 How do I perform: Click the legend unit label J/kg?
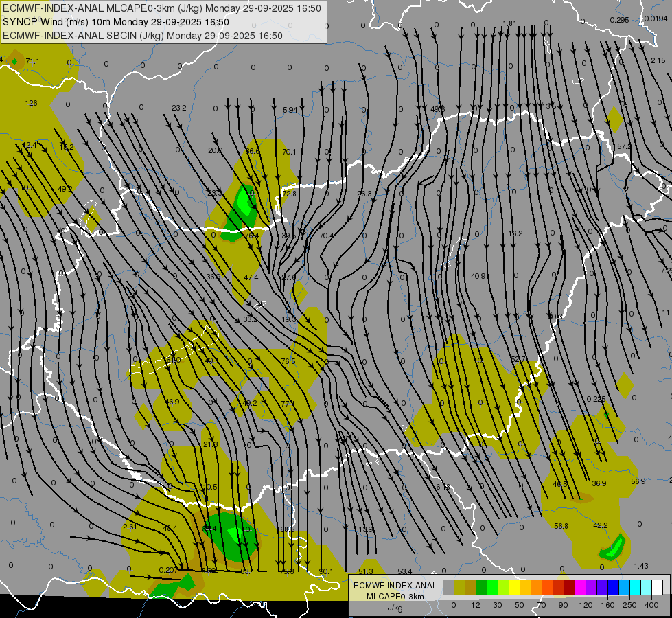point(395,608)
